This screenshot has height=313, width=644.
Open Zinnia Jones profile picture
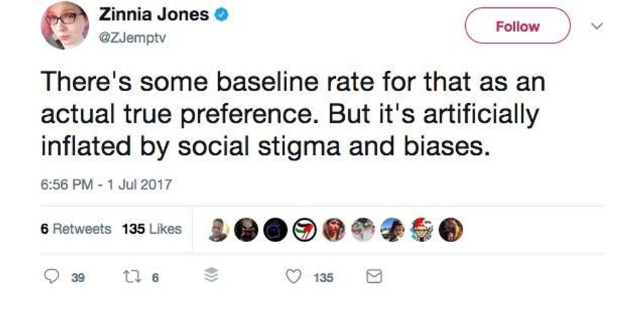64,26
